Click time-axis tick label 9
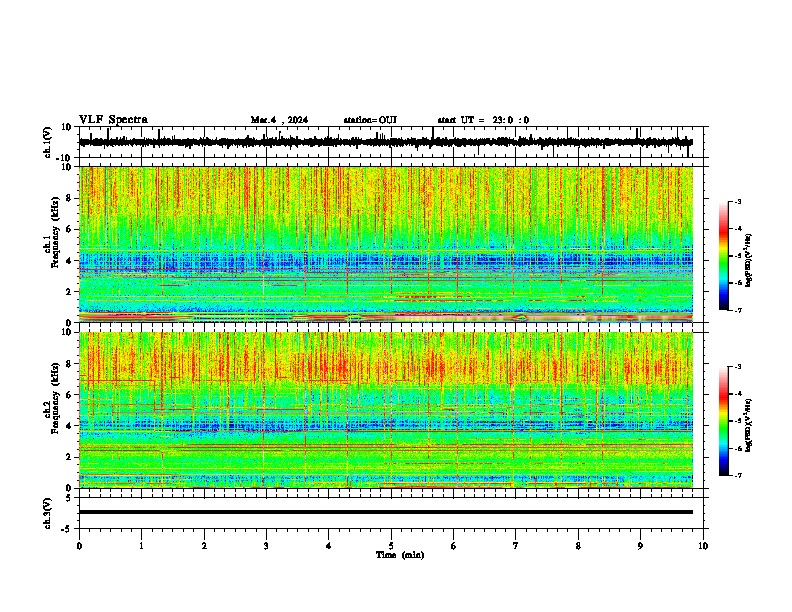The width and height of the screenshot is (792, 612). (640, 546)
